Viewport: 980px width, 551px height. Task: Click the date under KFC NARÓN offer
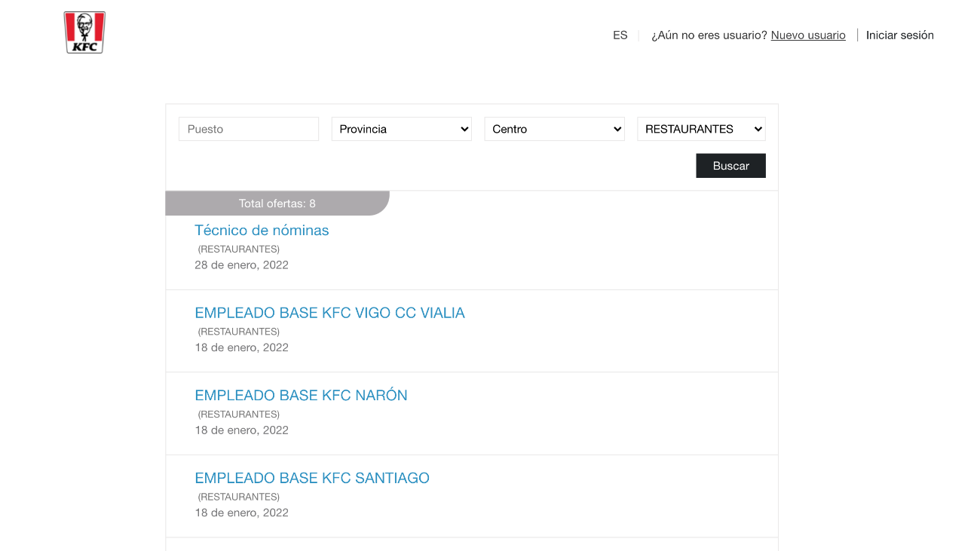241,430
